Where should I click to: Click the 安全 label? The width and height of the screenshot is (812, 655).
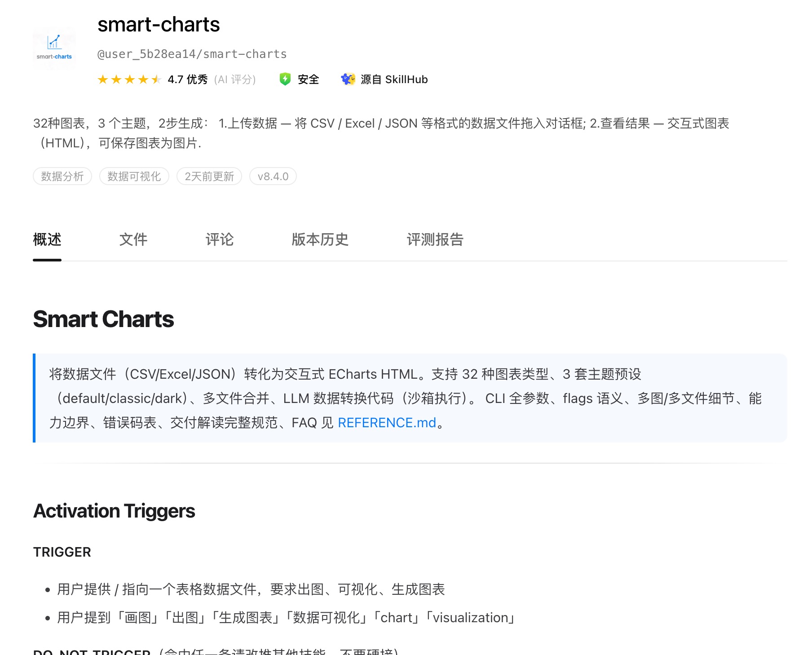309,80
